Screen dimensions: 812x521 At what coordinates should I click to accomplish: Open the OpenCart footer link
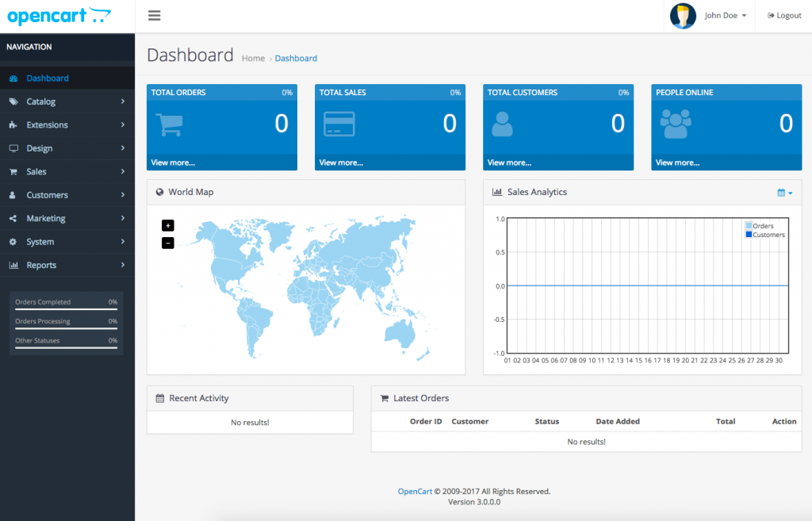pyautogui.click(x=415, y=492)
